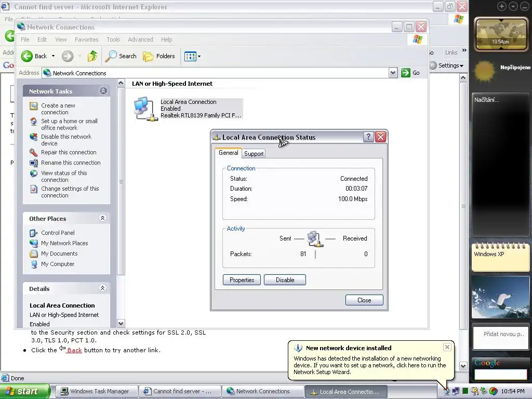Click the world clock sidebar gadget
532x399 pixels.
click(x=500, y=34)
